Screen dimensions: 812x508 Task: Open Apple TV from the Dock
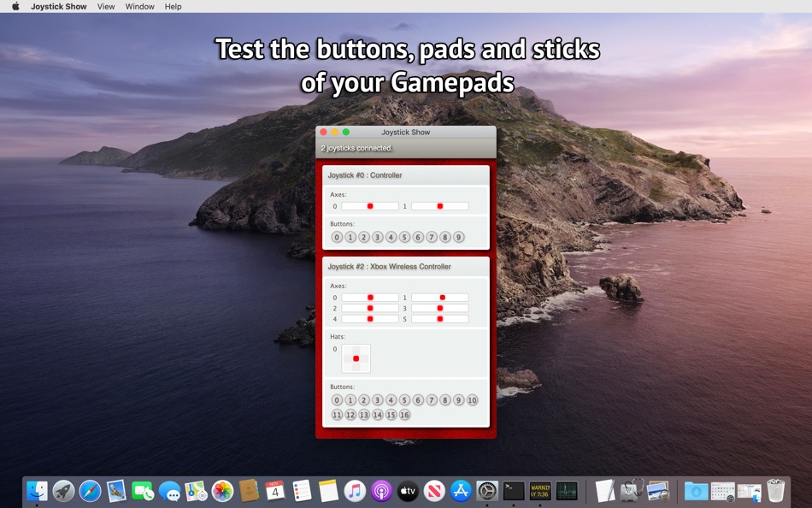pos(408,490)
